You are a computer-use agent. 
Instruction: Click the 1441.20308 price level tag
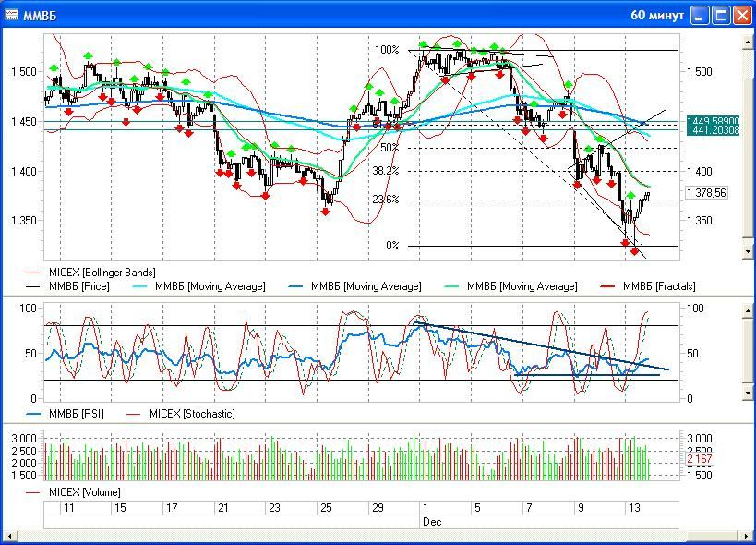click(x=713, y=130)
